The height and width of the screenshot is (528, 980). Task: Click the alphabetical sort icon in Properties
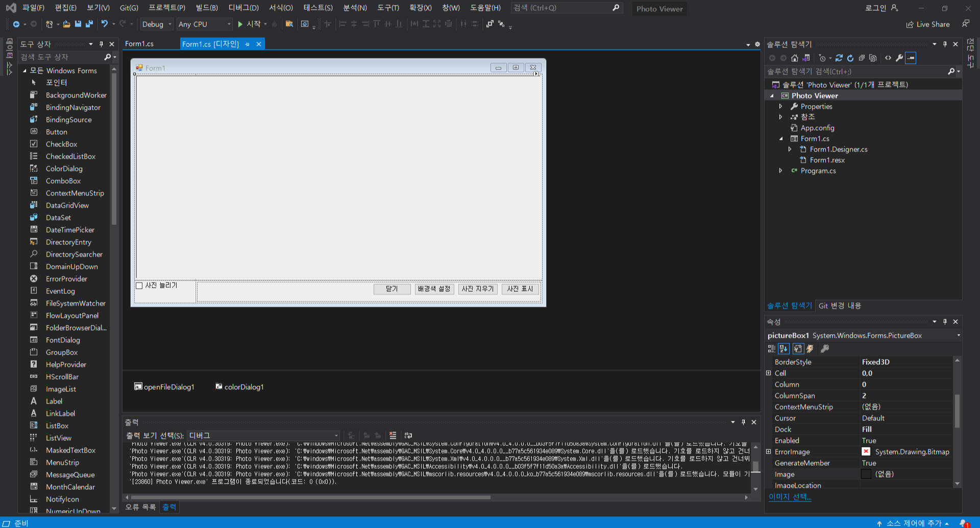[x=783, y=349]
